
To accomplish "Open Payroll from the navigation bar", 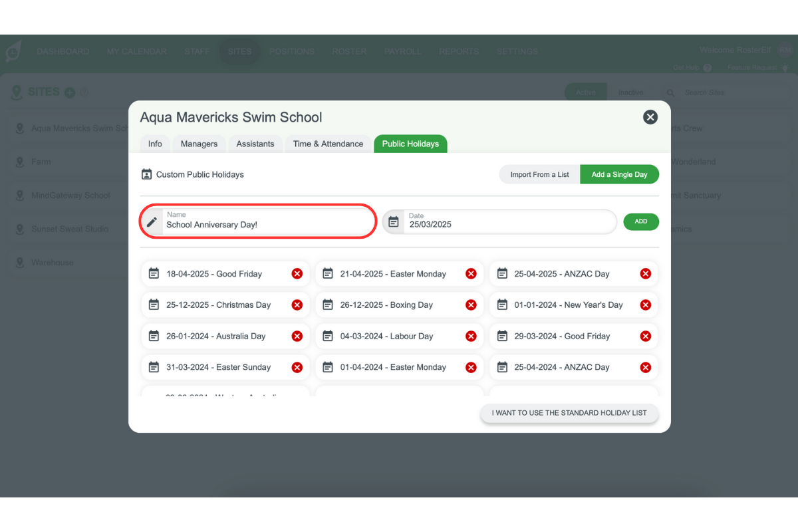I will [403, 51].
